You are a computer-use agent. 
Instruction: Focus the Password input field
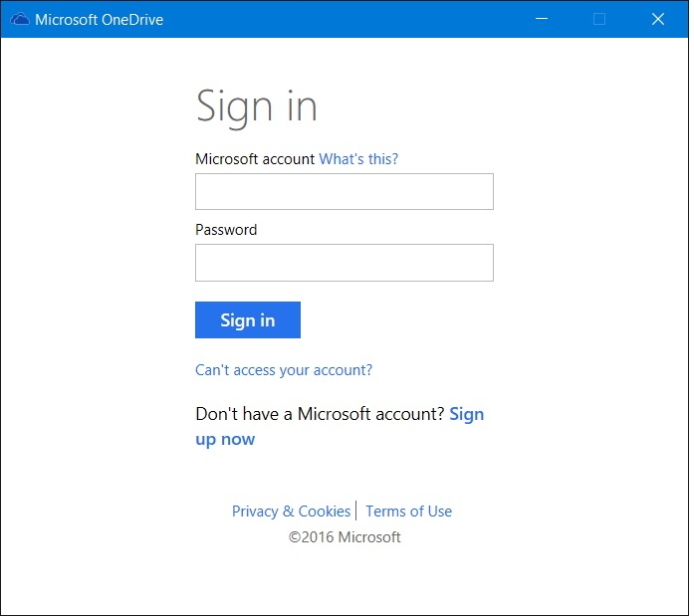[344, 263]
